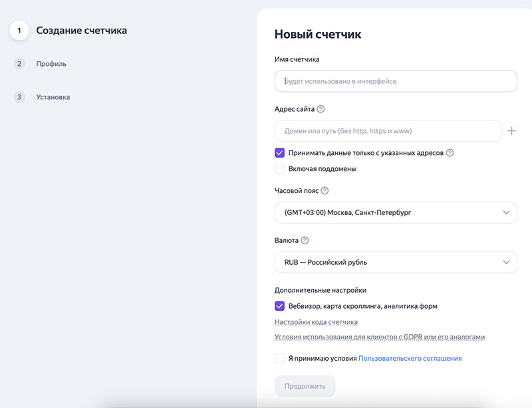532x408 pixels.
Task: Open the GDPR terms of use link
Action: 380,337
